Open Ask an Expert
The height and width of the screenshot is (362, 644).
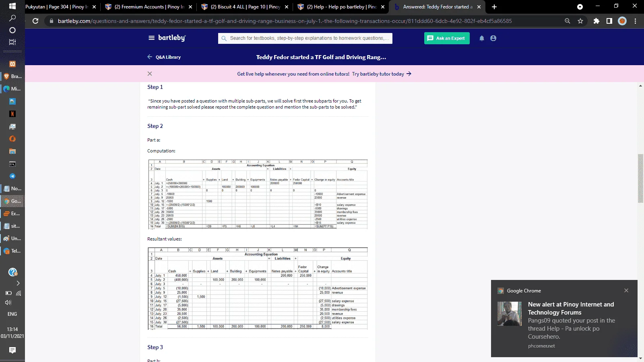[x=447, y=38]
